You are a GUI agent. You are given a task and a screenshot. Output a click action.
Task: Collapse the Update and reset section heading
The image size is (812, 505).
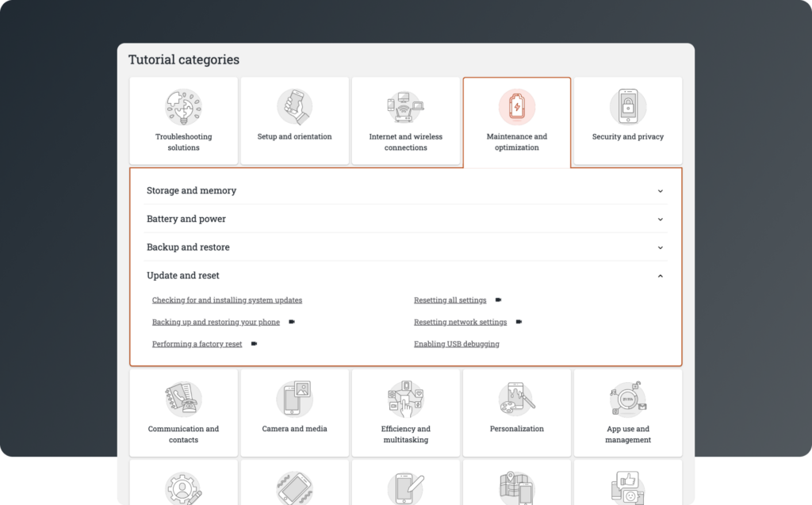pyautogui.click(x=183, y=276)
